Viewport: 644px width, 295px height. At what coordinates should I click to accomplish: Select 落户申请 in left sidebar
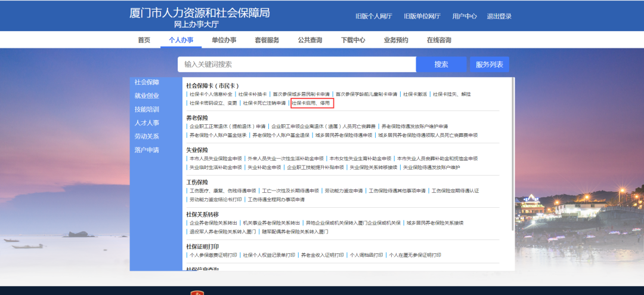tap(147, 150)
